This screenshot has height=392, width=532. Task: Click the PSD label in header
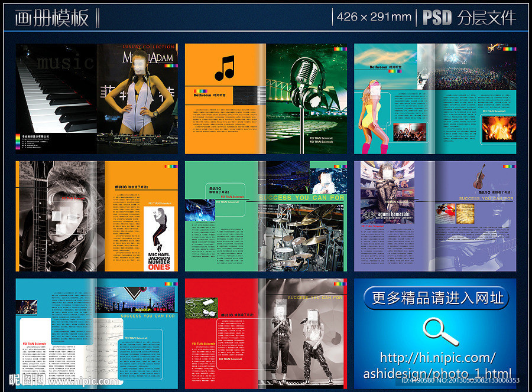pyautogui.click(x=437, y=18)
